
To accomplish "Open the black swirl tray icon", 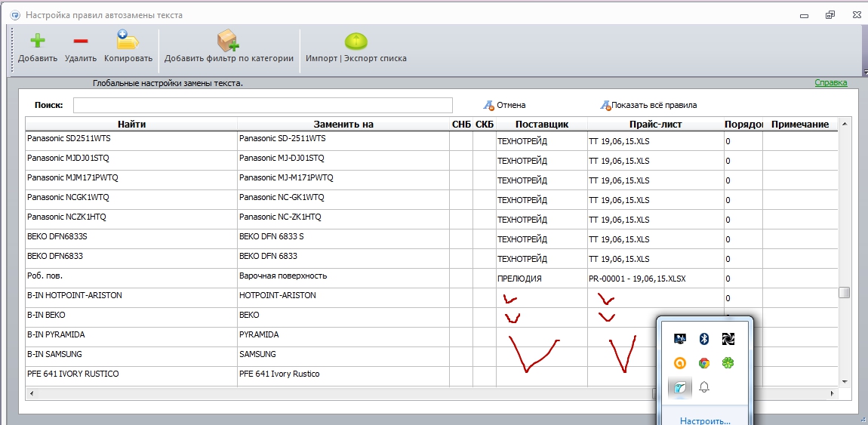I will coord(728,339).
